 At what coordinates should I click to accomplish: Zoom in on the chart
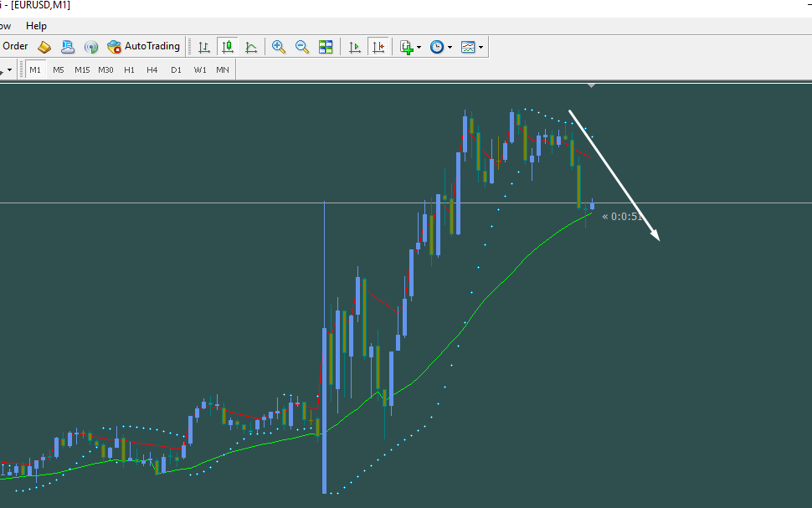(279, 47)
